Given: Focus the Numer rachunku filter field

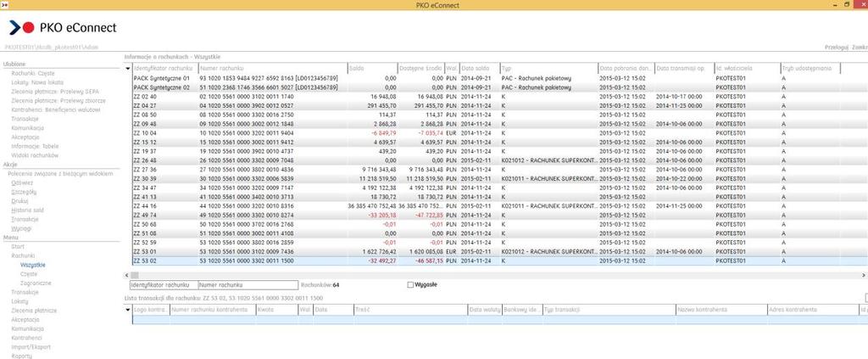Looking at the screenshot, I should coord(248,285).
